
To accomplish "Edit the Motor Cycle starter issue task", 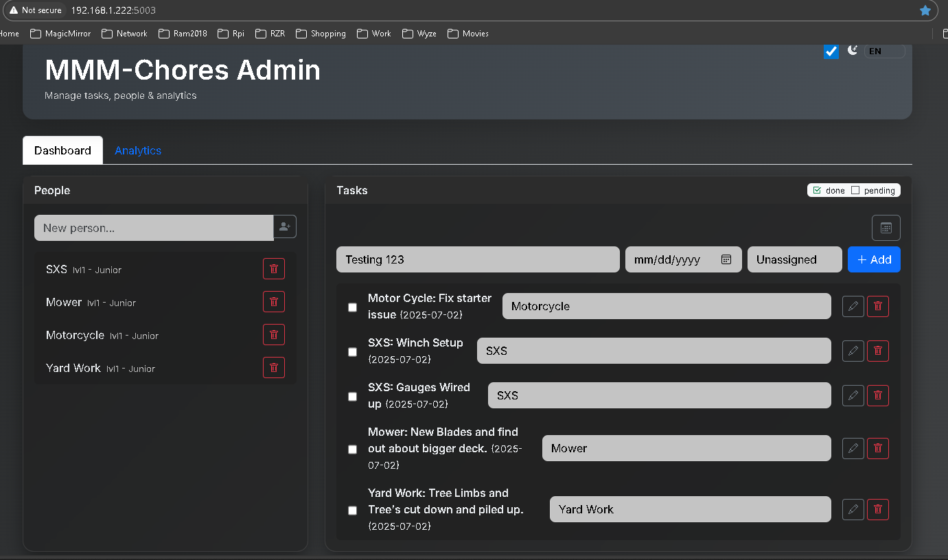I will click(x=853, y=307).
